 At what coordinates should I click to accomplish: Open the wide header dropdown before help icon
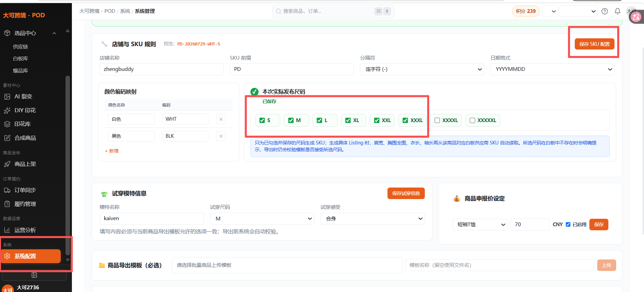click(578, 11)
